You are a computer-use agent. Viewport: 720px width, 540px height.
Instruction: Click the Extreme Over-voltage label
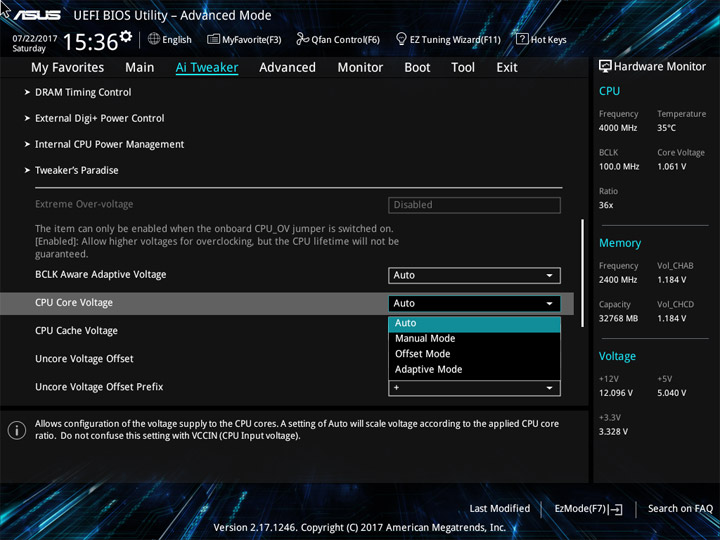click(84, 204)
